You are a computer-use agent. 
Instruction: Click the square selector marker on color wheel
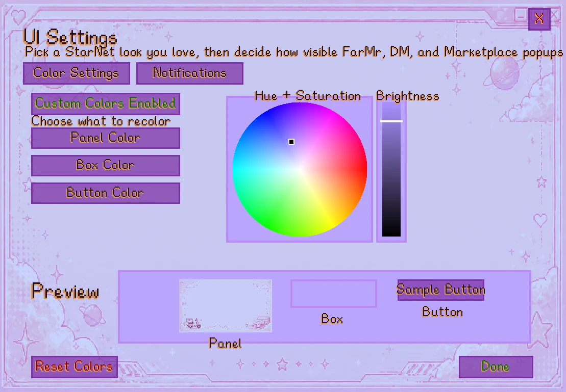[x=291, y=142]
